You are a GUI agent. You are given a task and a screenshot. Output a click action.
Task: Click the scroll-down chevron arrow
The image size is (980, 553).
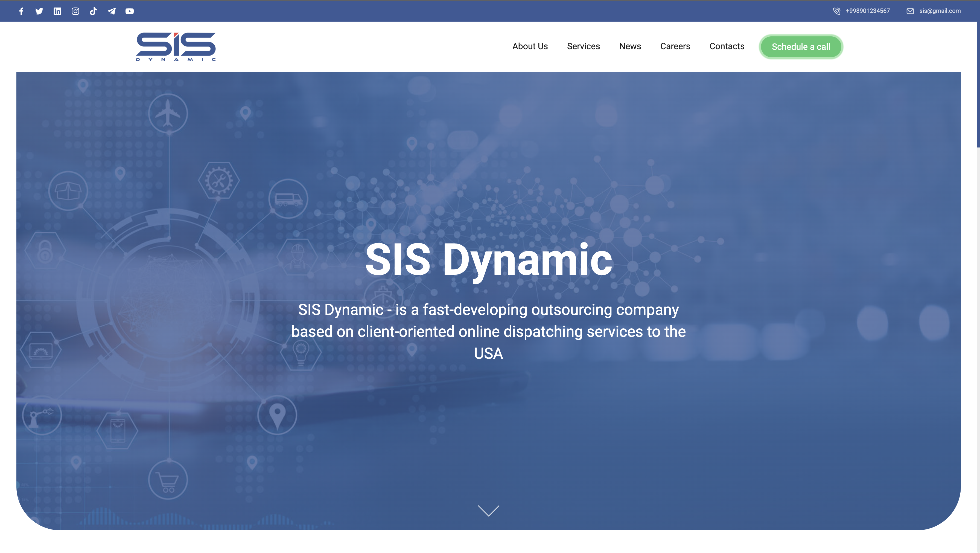[x=488, y=511]
